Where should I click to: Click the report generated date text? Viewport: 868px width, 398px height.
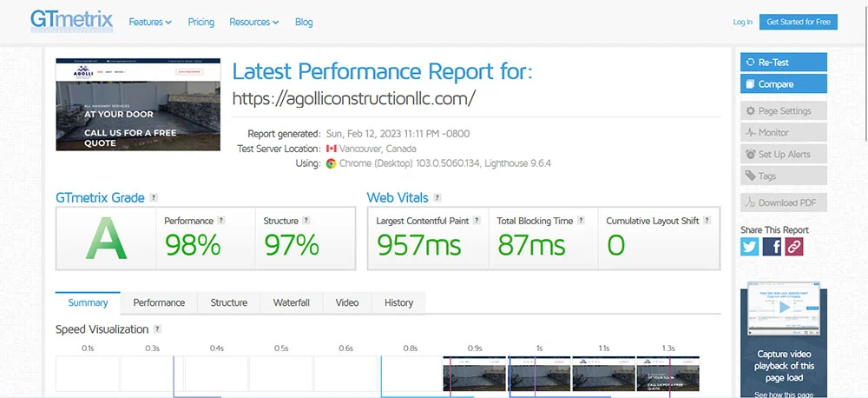coord(398,134)
